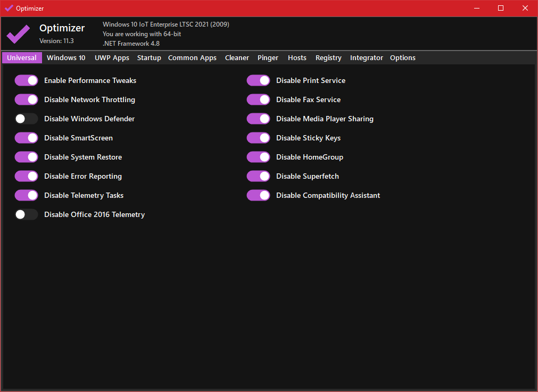The height and width of the screenshot is (392, 538).
Task: Click the large purple Optimizer checkmark logo
Action: pos(18,34)
